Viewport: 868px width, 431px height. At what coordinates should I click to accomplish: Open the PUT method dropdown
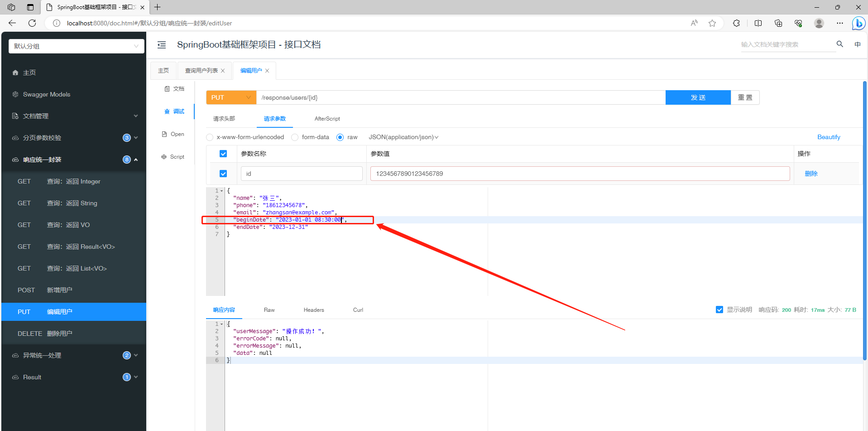231,97
